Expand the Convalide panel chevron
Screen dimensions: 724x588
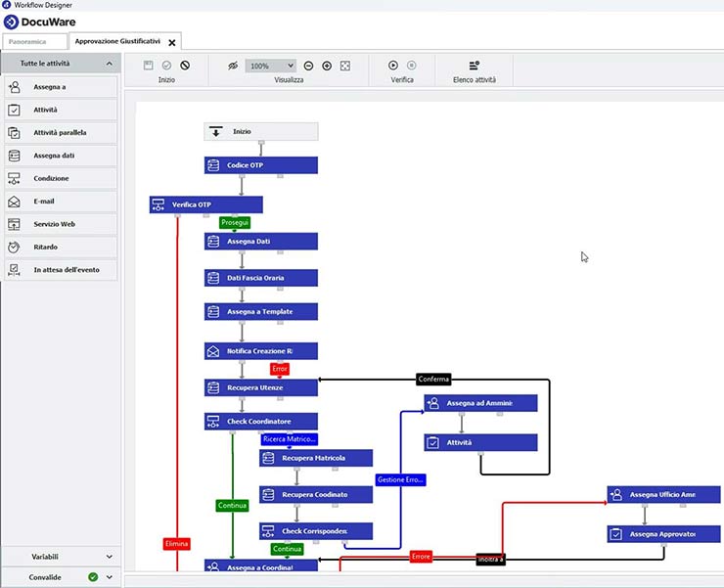pyautogui.click(x=109, y=577)
